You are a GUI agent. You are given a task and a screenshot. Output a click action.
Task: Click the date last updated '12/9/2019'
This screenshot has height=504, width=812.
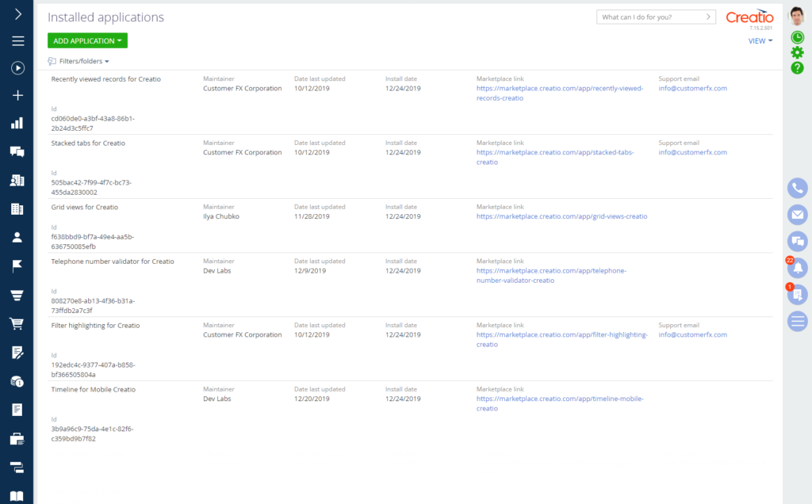pos(310,271)
